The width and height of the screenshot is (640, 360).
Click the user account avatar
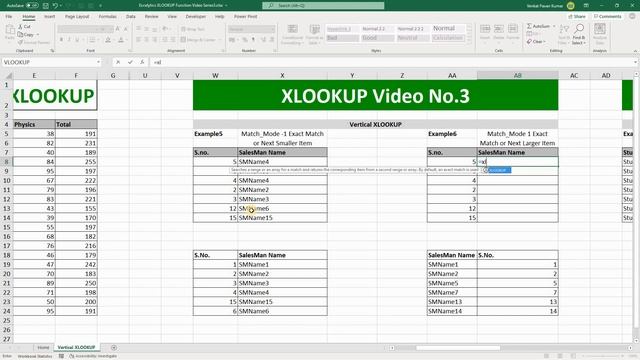571,6
